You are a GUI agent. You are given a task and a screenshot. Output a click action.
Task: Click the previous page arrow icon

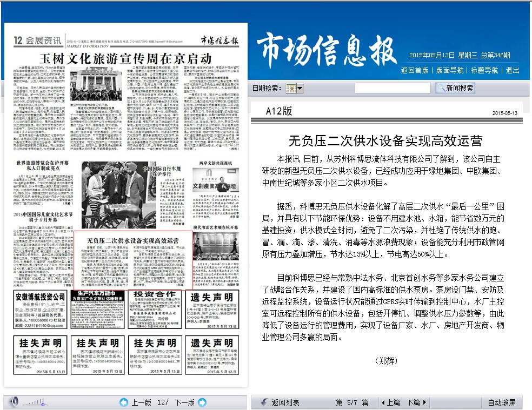[x=123, y=402]
